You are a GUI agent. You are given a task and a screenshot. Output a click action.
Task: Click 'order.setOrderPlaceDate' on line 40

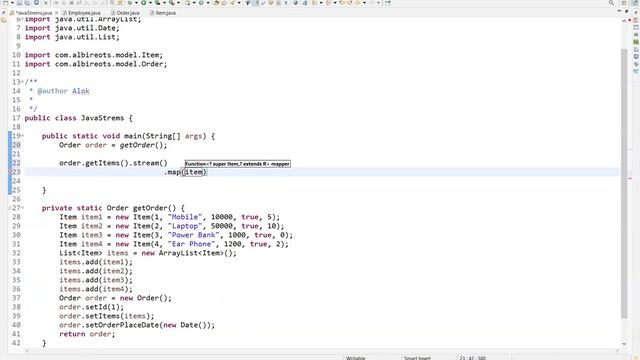[109, 325]
